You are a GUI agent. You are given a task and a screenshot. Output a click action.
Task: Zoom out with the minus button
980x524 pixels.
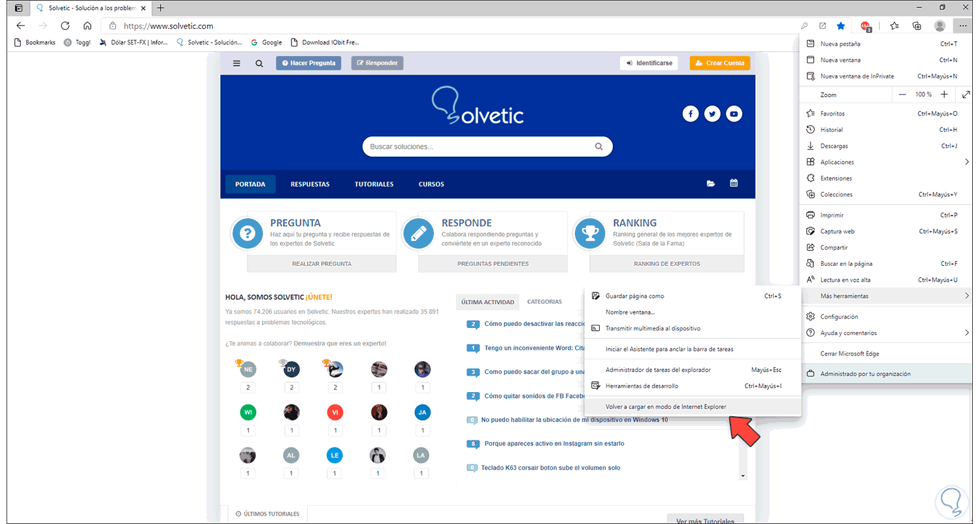tap(903, 95)
